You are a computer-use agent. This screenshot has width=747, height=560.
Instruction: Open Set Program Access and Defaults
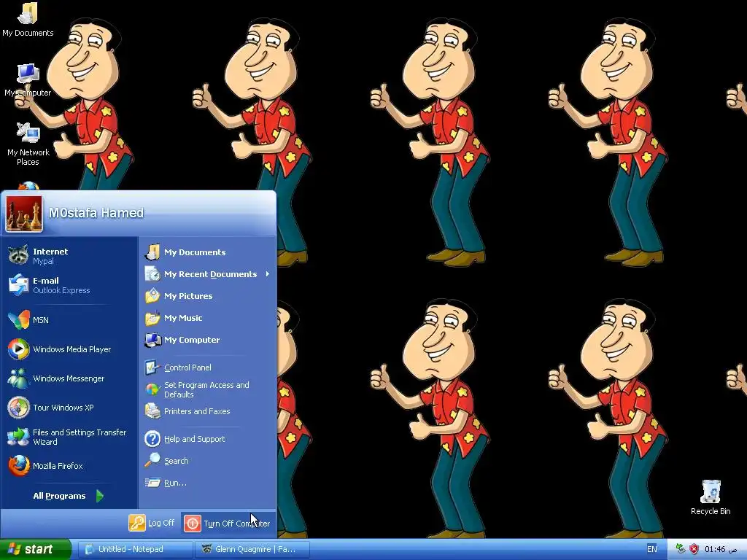[x=208, y=389]
